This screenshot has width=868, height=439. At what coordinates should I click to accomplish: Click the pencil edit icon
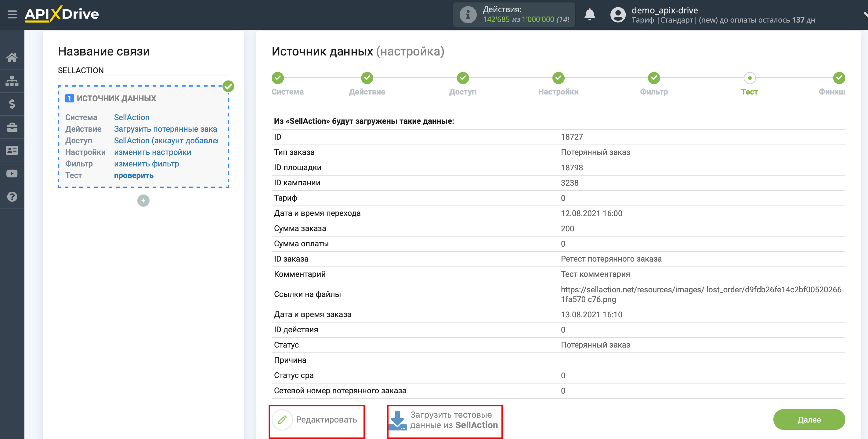(x=282, y=419)
